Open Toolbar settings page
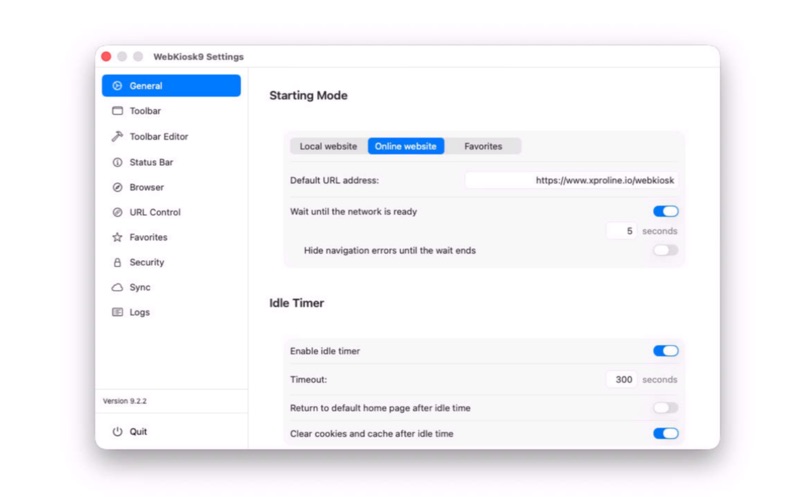Viewport: 800px width, 500px height. (171, 111)
